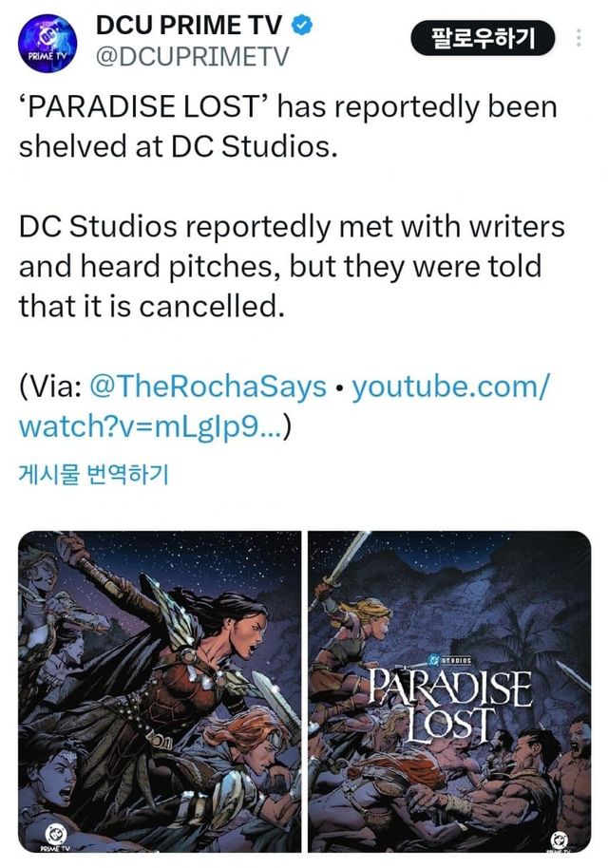Click the 'met with writers' paragraph
Screen dimensions: 608x868
point(292,266)
